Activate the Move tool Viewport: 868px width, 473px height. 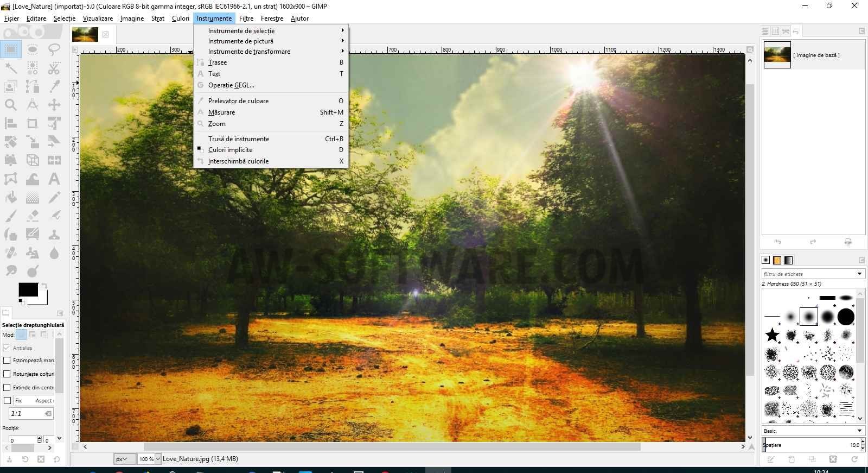point(54,105)
